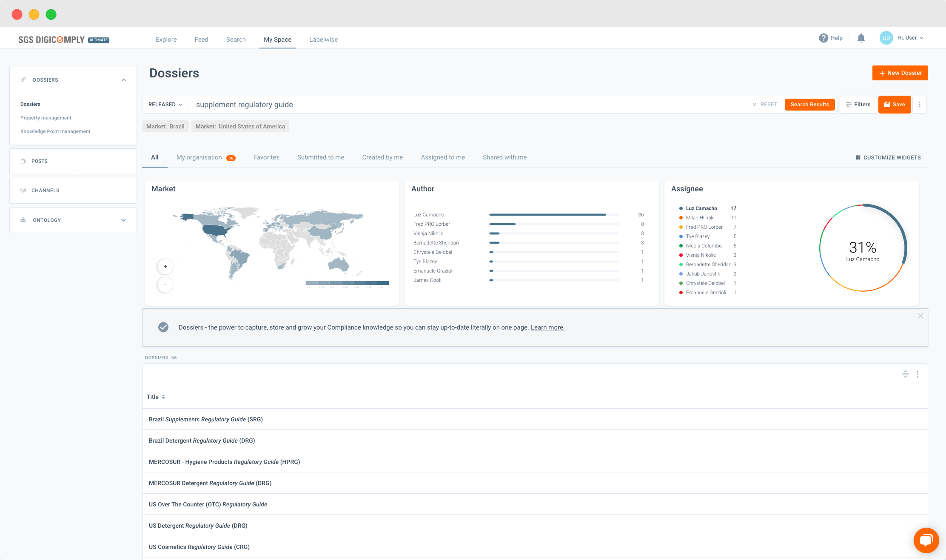This screenshot has height=560, width=946.
Task: Collapse the DOSSIERS sidebar section
Action: [123, 80]
